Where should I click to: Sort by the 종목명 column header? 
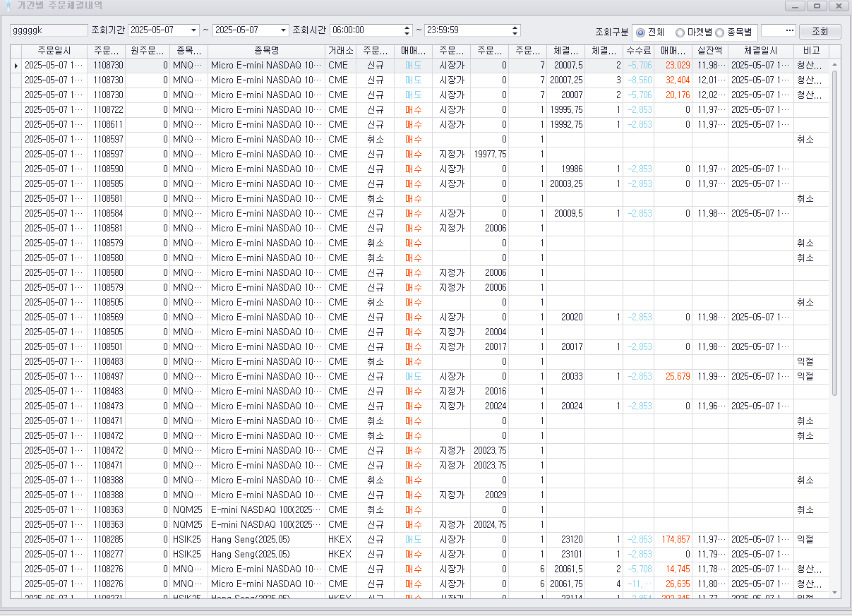pos(266,51)
